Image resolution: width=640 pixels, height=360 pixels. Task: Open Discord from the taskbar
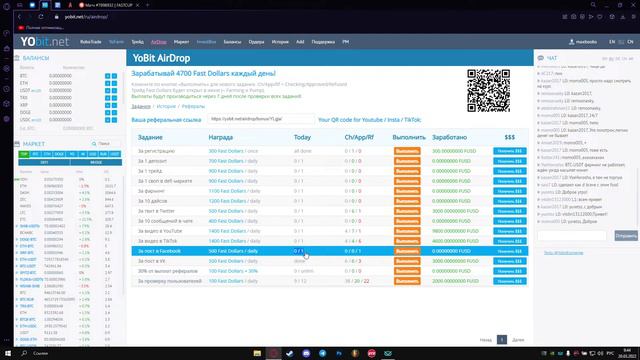[x=306, y=353]
